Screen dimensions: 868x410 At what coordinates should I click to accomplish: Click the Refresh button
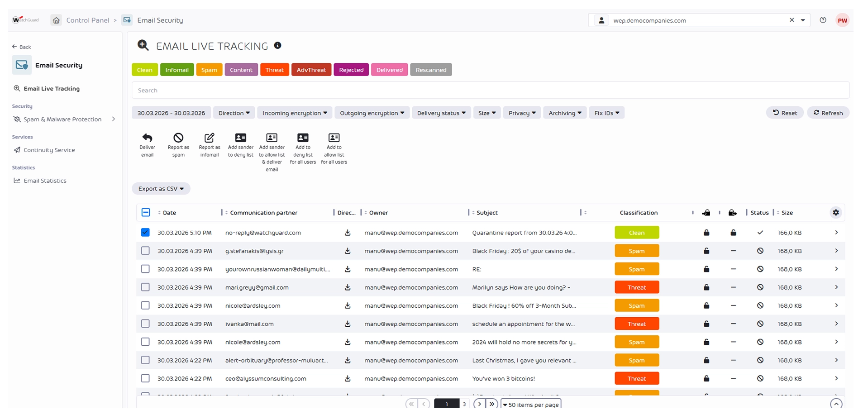[828, 113]
